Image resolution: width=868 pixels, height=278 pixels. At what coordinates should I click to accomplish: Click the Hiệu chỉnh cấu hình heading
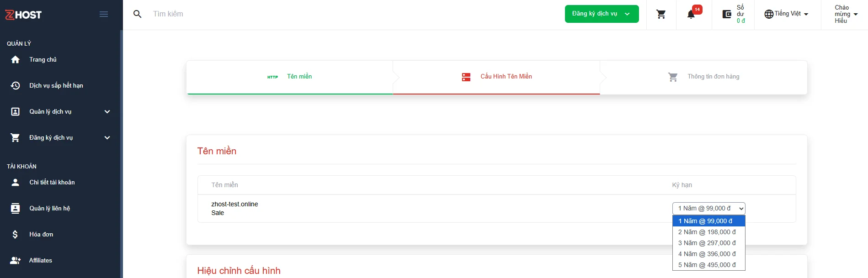point(239,271)
